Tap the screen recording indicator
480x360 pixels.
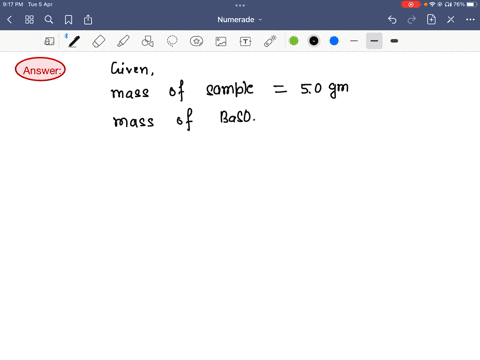click(x=411, y=4)
